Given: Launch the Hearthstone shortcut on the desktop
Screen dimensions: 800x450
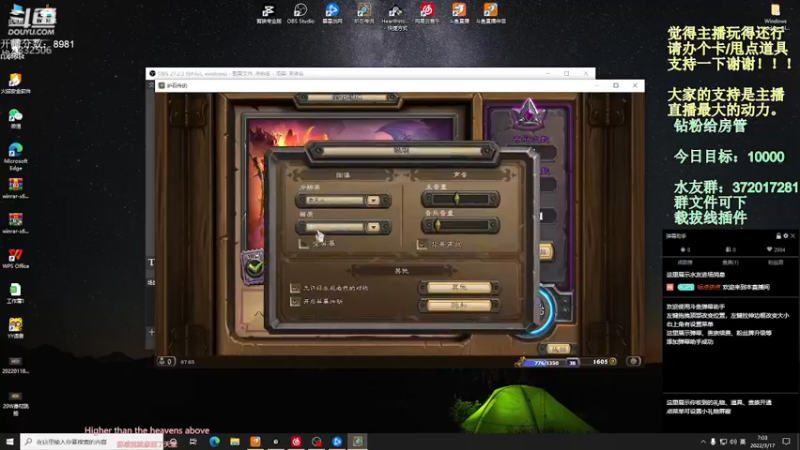Looking at the screenshot, I should (x=395, y=16).
